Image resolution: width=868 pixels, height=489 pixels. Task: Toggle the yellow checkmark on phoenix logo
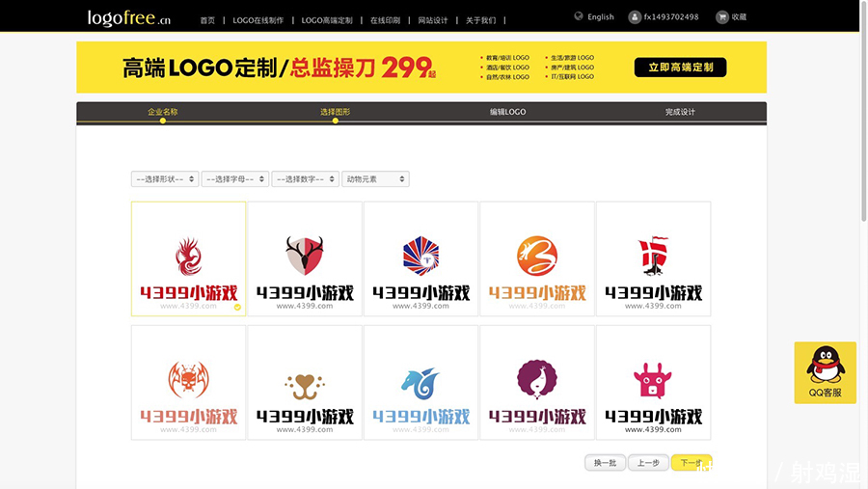(x=237, y=308)
